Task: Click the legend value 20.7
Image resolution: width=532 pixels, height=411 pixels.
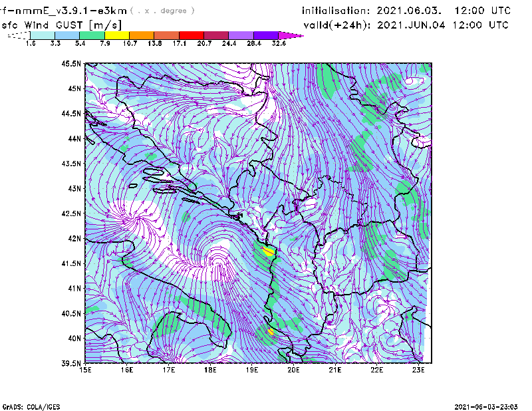Action: (204, 43)
